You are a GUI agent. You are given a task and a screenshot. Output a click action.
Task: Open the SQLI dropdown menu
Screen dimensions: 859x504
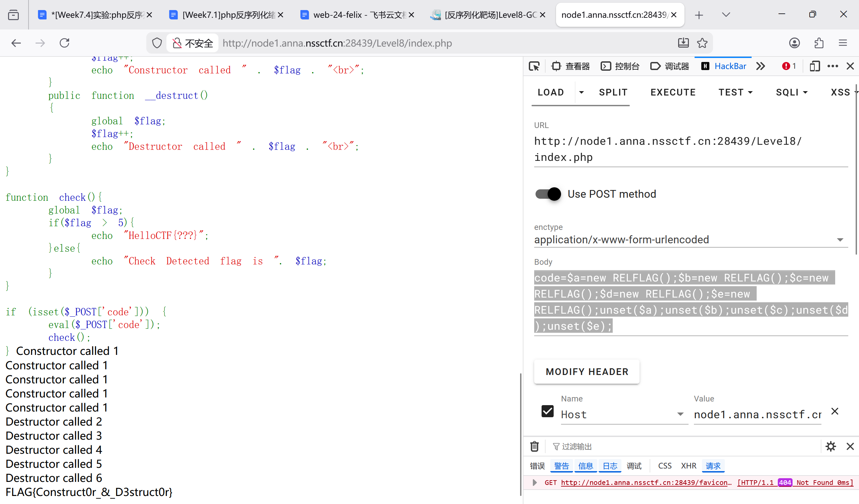[x=792, y=92]
